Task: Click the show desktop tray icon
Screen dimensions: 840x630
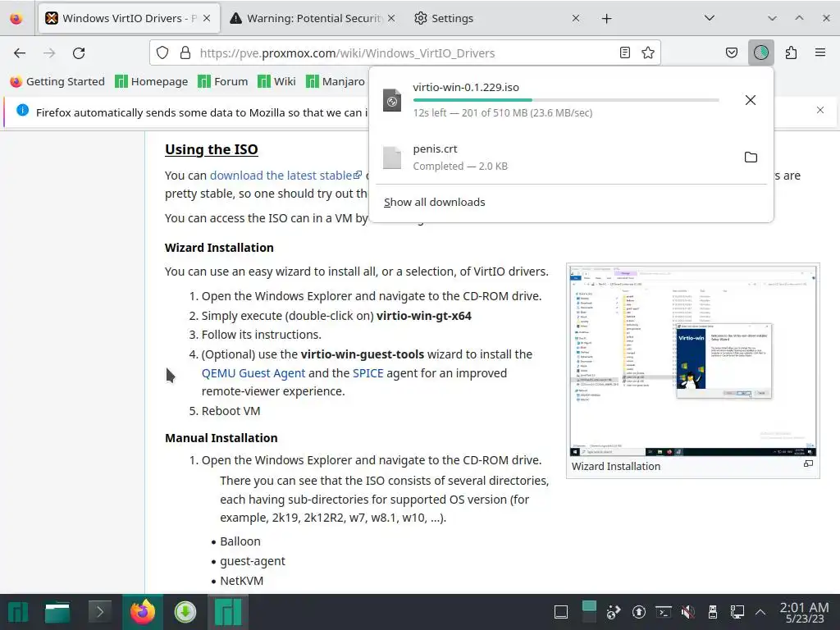Action: click(x=561, y=612)
